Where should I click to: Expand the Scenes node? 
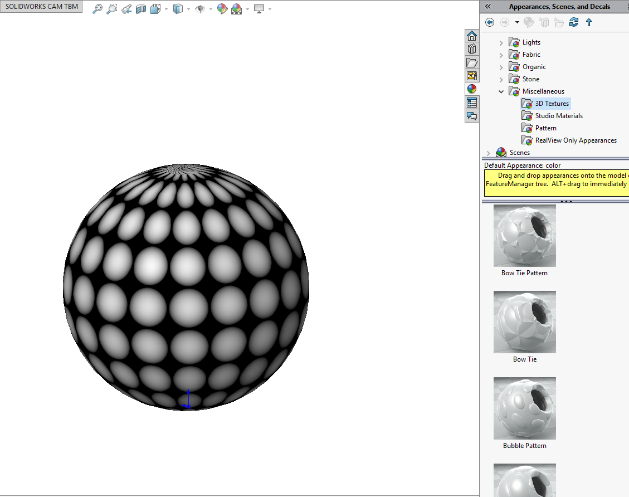[x=489, y=152]
